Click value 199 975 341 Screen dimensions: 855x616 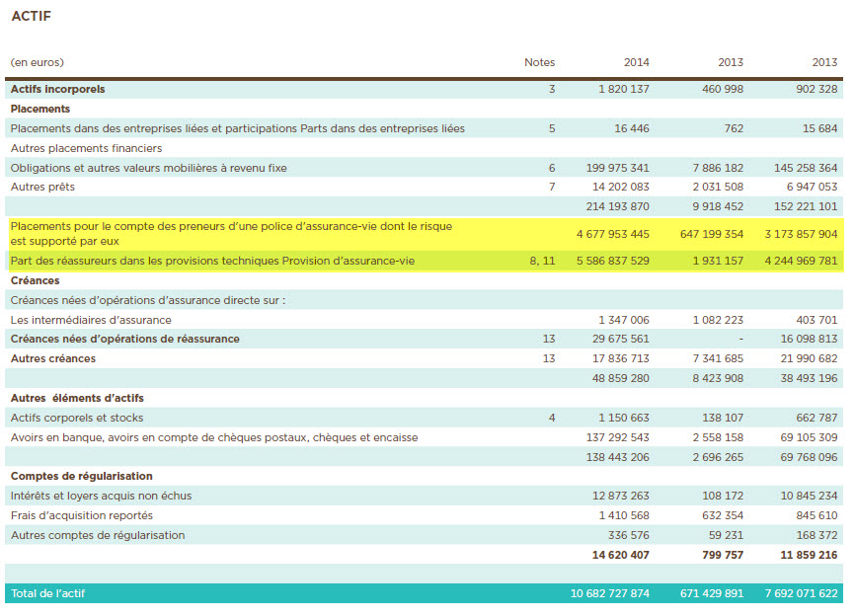click(x=617, y=168)
